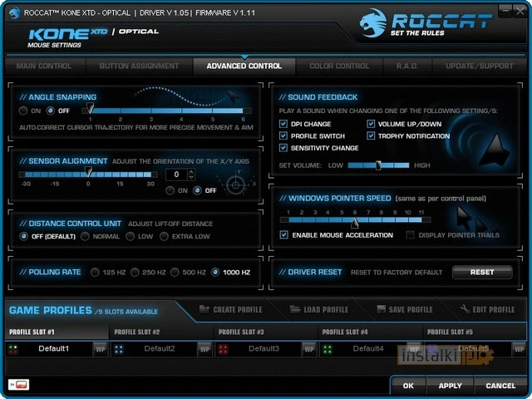Viewport: 532px width, 399px height.
Task: Turn Sensor Alignment ON
Action: [170, 190]
